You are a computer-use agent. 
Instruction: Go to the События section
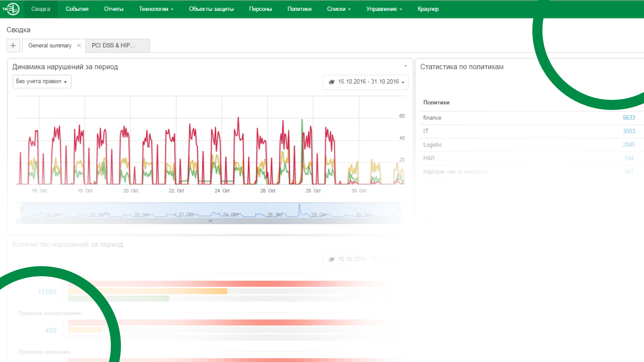click(x=77, y=9)
